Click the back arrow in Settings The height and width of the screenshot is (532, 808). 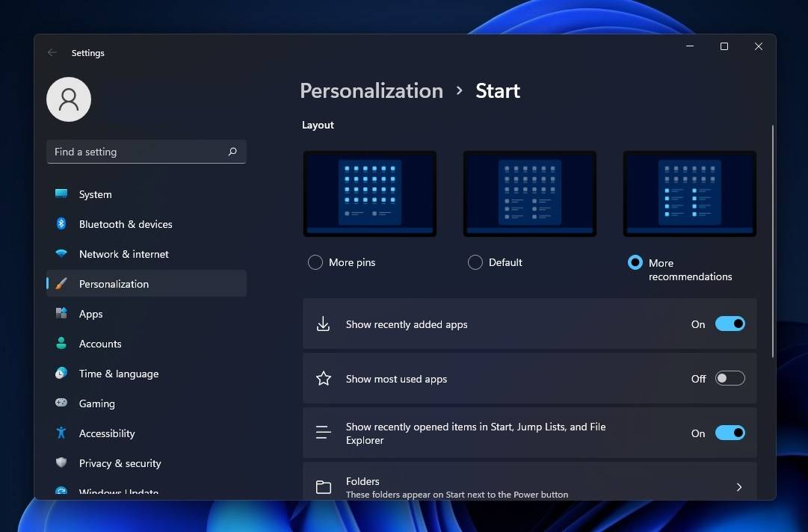click(x=52, y=52)
